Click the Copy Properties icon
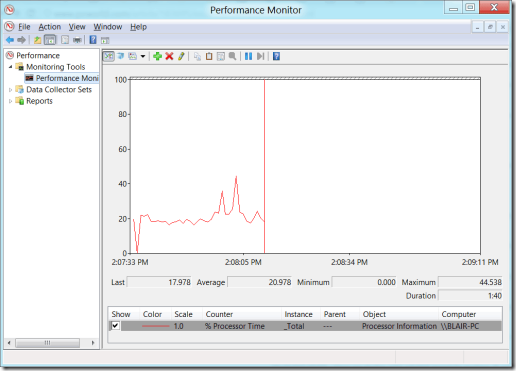 click(x=197, y=56)
